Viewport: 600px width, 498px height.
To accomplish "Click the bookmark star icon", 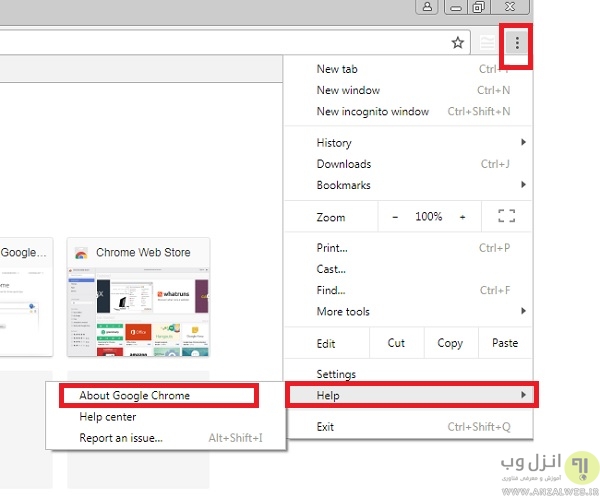I will coord(458,43).
